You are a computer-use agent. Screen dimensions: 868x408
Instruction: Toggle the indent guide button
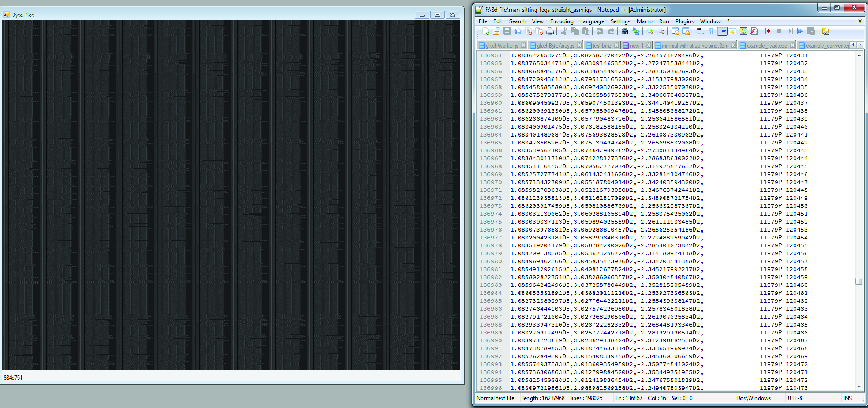click(x=722, y=31)
